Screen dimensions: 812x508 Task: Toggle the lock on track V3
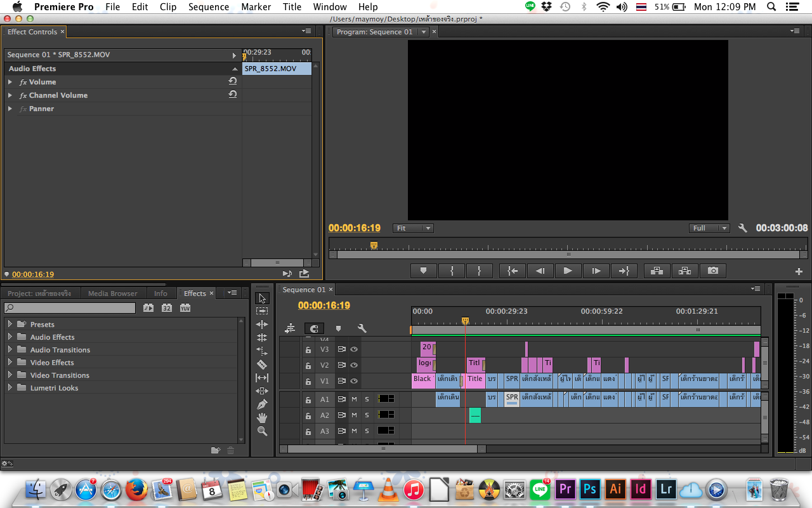(308, 349)
